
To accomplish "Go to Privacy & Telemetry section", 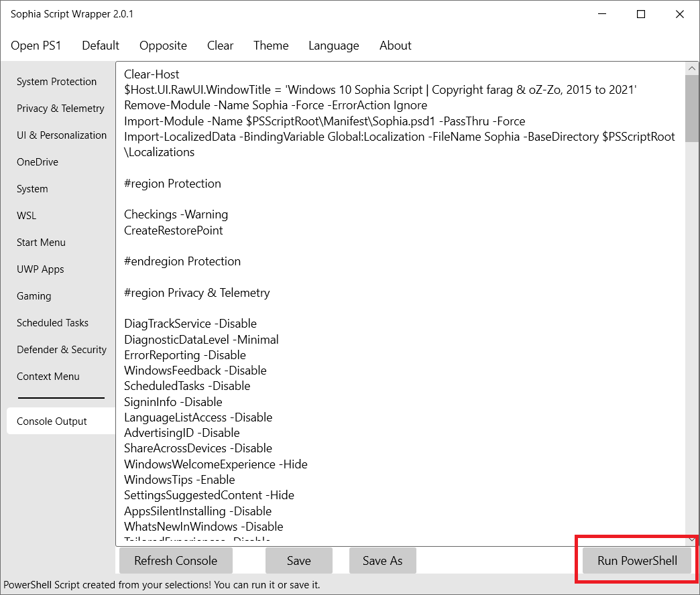I will pyautogui.click(x=60, y=109).
